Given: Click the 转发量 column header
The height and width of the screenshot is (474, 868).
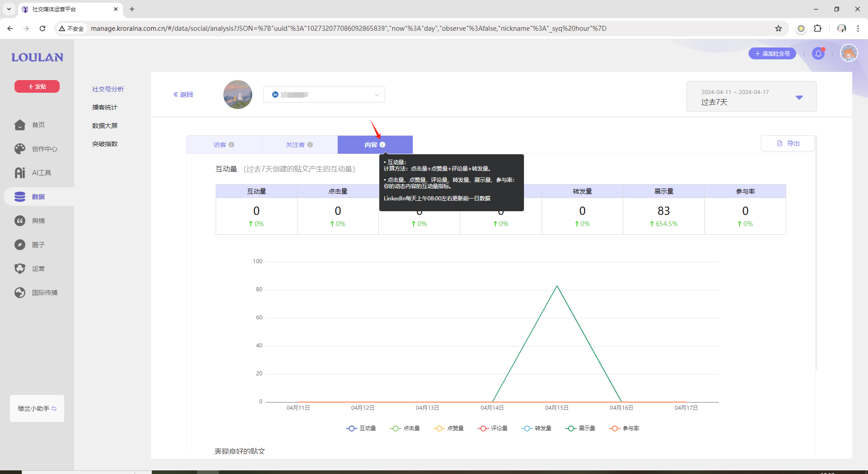Looking at the screenshot, I should (582, 191).
